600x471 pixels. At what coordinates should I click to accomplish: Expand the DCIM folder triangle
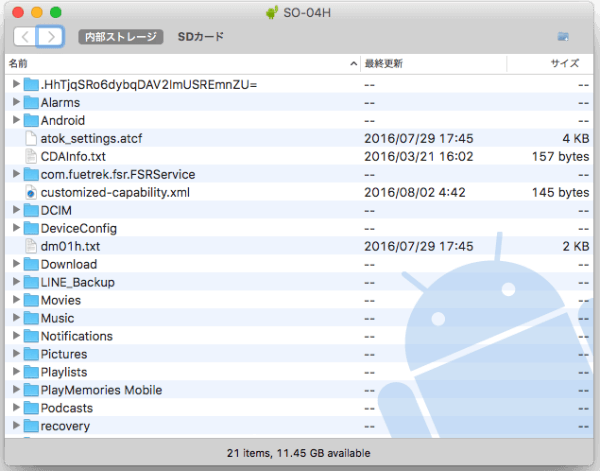(x=16, y=210)
